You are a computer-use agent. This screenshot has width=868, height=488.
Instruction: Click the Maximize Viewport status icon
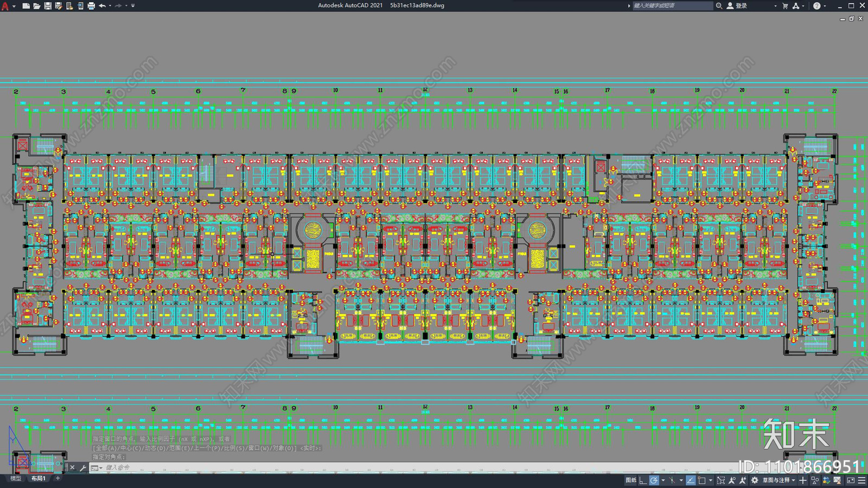tap(721, 480)
